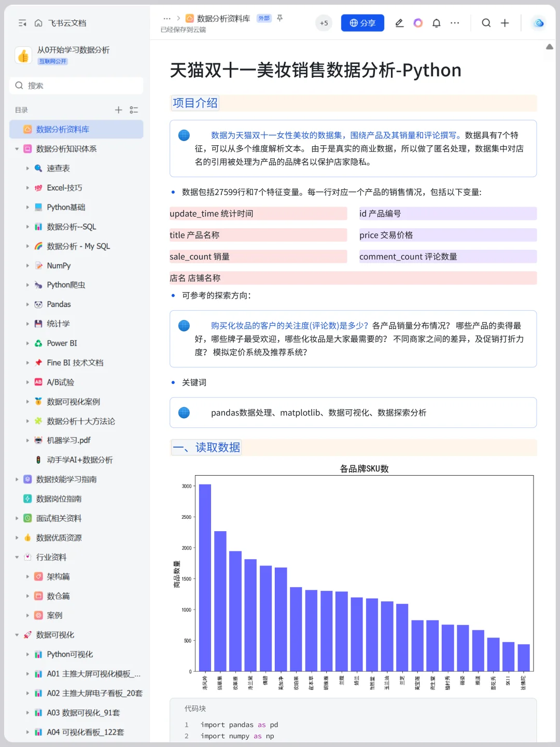
Task: Click the 代码块 label
Action: point(195,709)
